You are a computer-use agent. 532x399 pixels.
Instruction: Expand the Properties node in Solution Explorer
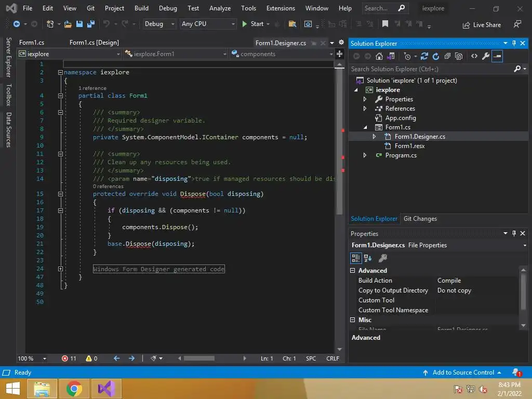tap(365, 99)
